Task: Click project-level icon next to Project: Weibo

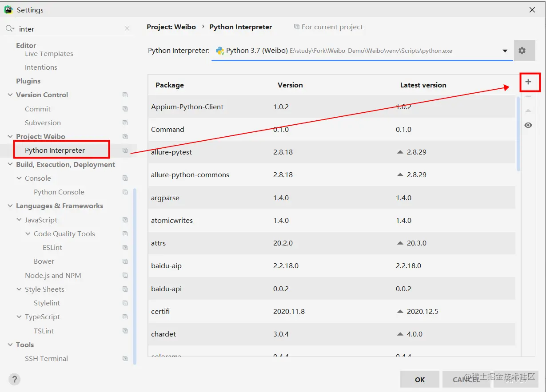Action: coord(125,136)
